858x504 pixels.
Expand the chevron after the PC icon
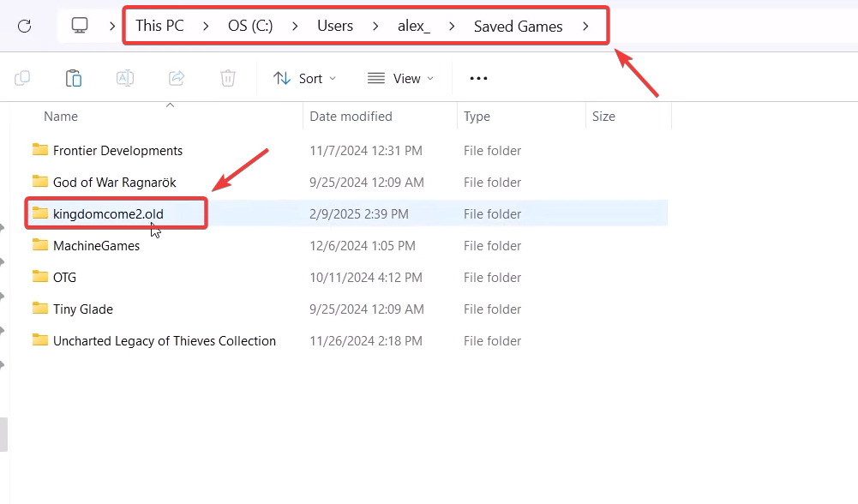(112, 26)
